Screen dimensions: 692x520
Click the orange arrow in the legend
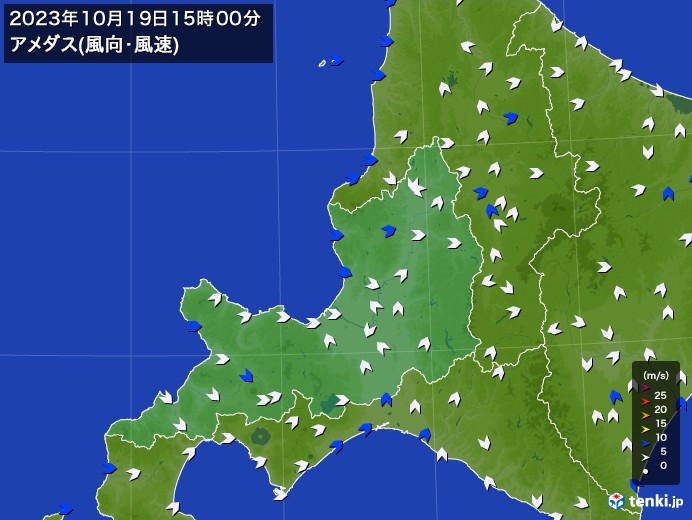[645, 416]
